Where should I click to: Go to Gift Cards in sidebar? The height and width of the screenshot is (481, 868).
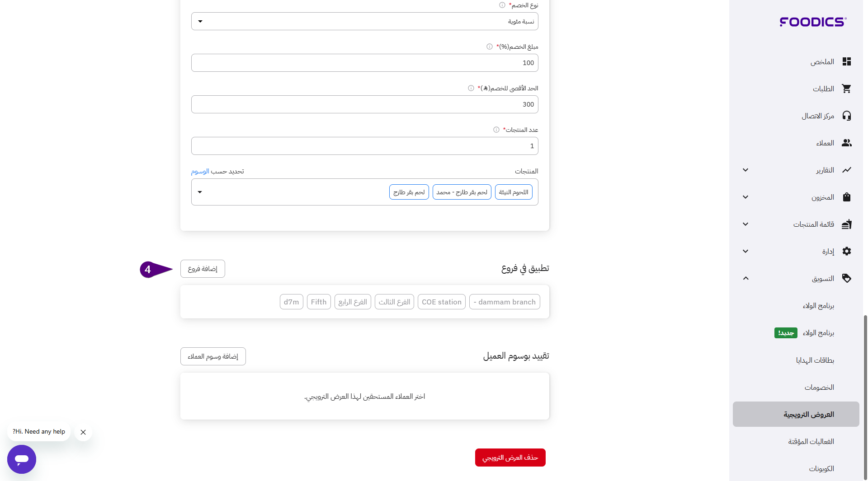(815, 360)
